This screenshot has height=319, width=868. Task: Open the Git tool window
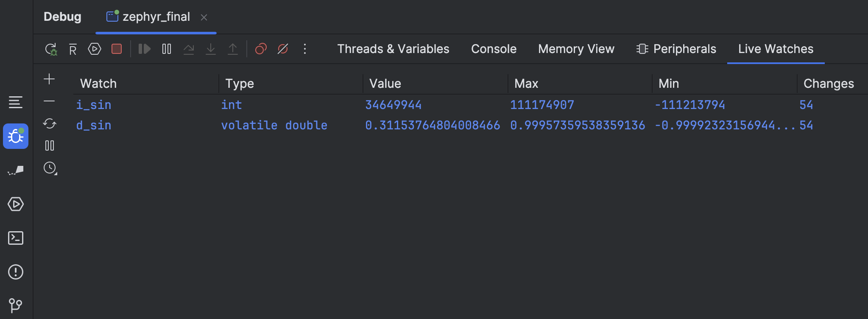pos(16,305)
